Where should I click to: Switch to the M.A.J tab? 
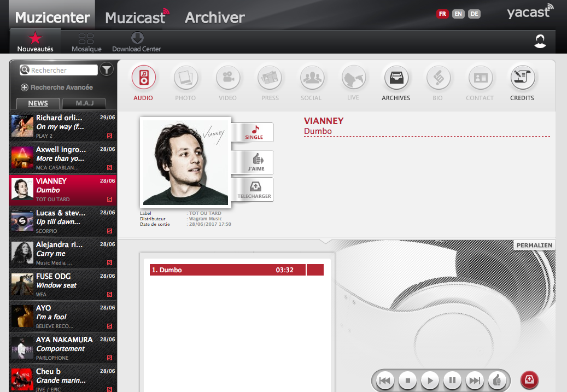click(x=84, y=103)
